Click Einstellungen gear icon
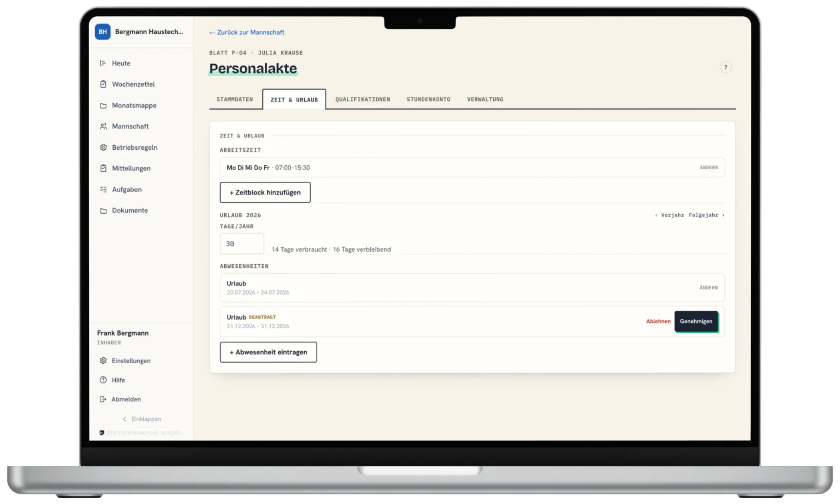Viewport: 840px width, 504px height. (103, 360)
